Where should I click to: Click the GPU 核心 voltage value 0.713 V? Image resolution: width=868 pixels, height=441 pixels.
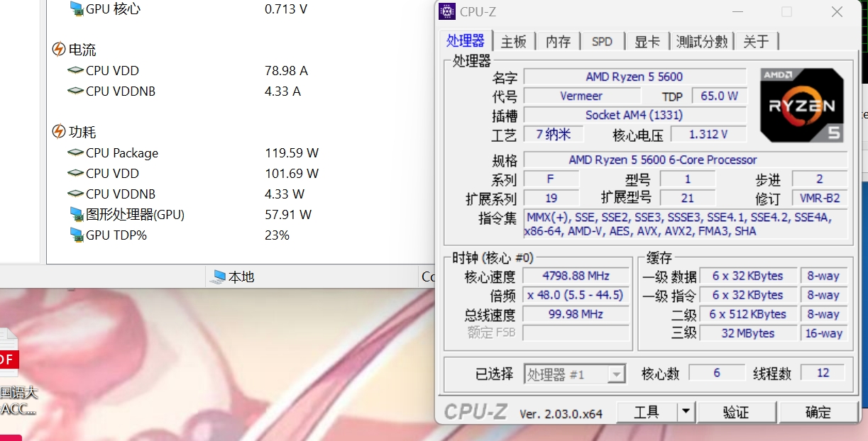coord(286,9)
